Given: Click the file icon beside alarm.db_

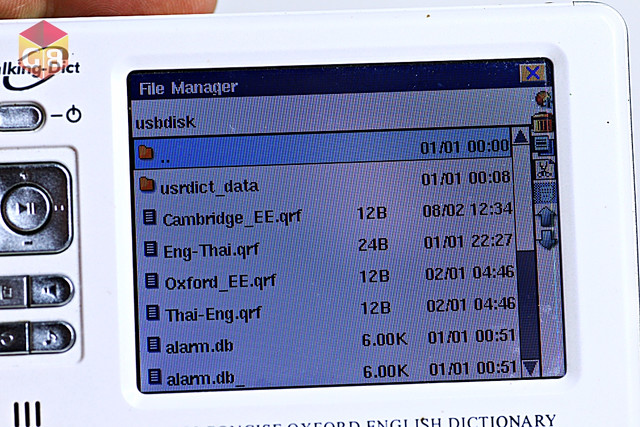Looking at the screenshot, I should click(x=155, y=376).
